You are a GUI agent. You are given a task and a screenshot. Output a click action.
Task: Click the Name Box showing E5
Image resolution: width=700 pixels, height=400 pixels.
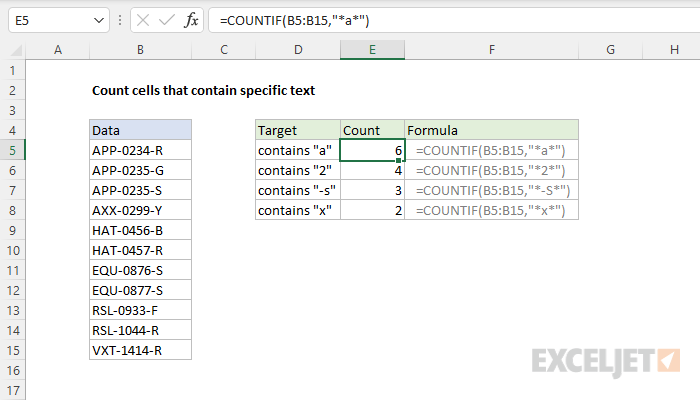pyautogui.click(x=48, y=20)
